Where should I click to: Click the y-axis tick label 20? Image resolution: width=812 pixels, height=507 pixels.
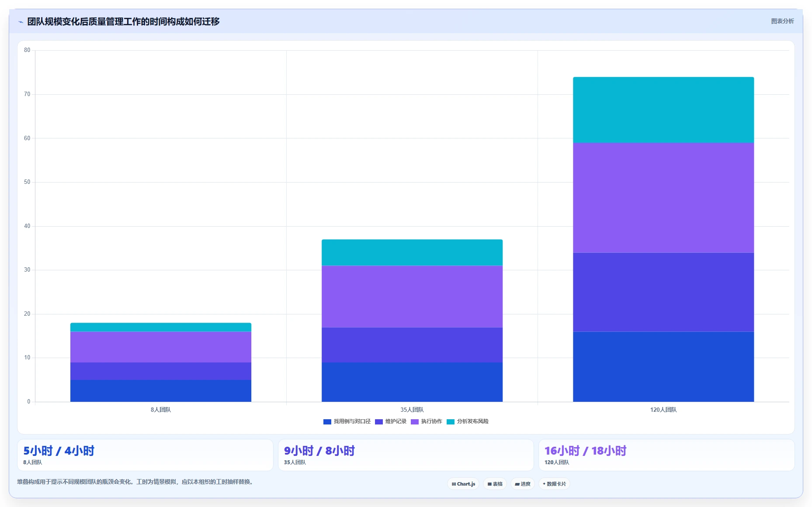click(27, 314)
